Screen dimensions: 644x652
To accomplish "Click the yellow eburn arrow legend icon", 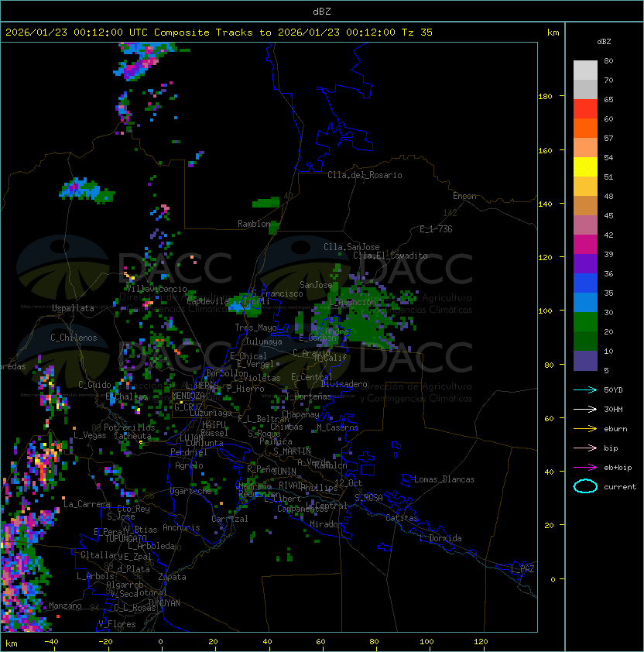I will [585, 429].
